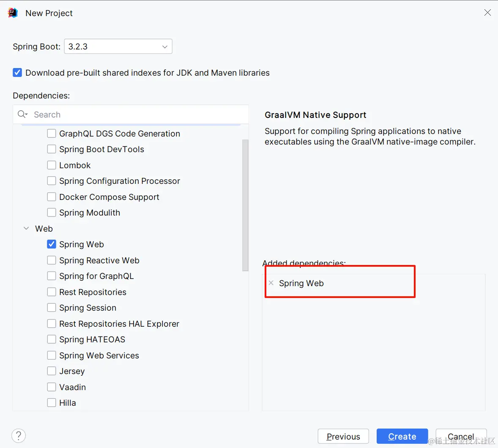The image size is (498, 448).
Task: Click the search magnifier icon
Action: click(22, 114)
